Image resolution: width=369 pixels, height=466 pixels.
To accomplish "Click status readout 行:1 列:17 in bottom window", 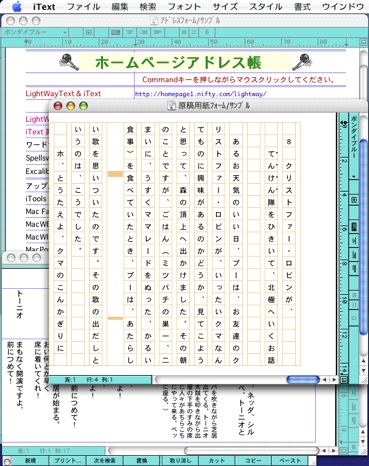I will tap(55, 451).
